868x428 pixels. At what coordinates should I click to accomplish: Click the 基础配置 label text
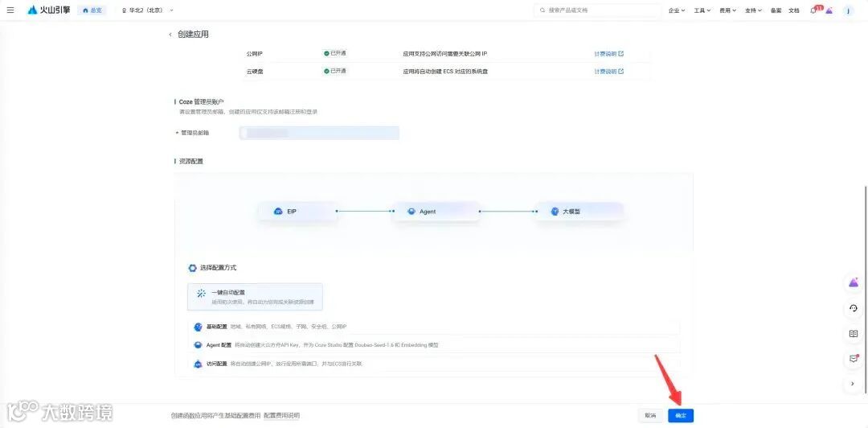(216, 327)
